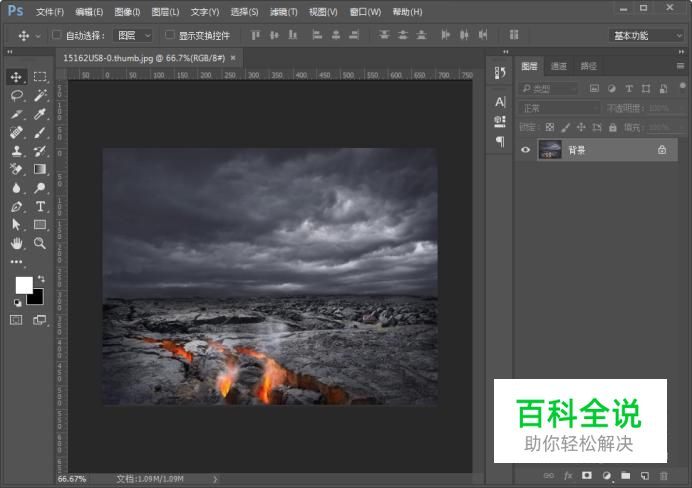
Task: Hide the 背景 layer with eye icon
Action: tap(525, 150)
